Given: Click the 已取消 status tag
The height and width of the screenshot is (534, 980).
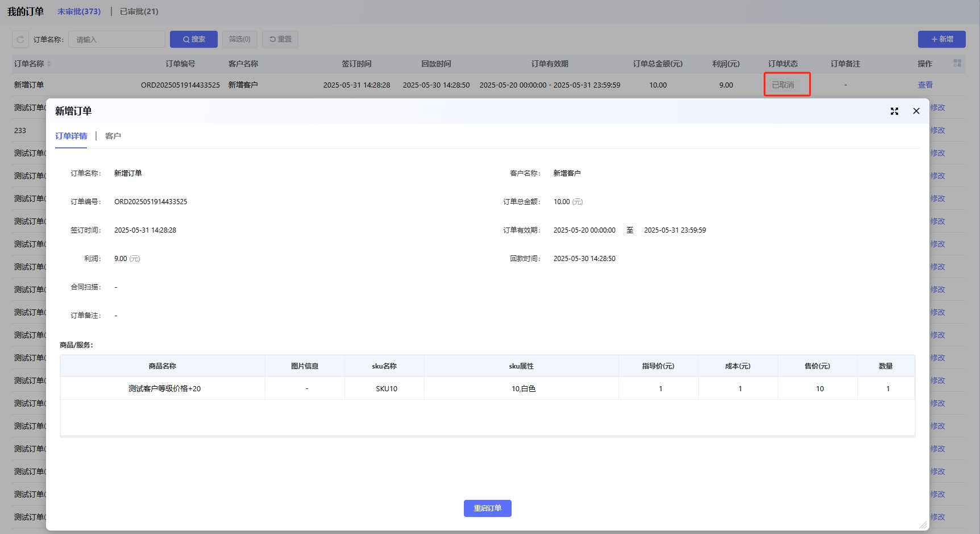Looking at the screenshot, I should click(783, 85).
